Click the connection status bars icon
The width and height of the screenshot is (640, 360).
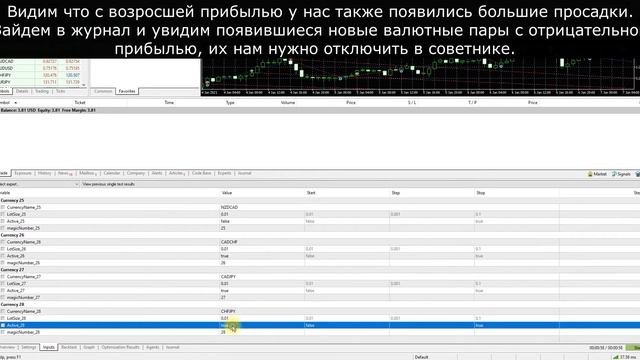[x=616, y=357]
